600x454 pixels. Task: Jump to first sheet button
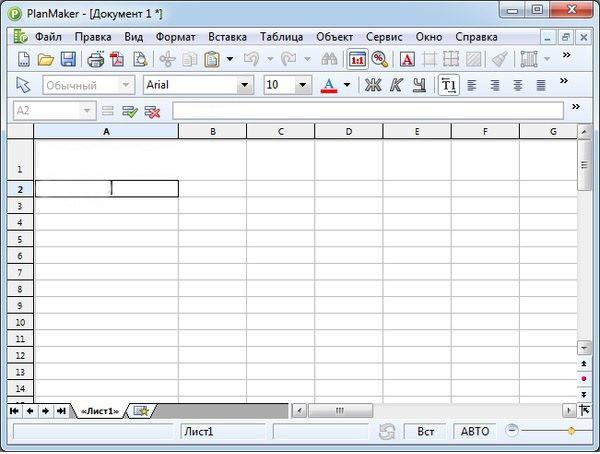pos(14,411)
